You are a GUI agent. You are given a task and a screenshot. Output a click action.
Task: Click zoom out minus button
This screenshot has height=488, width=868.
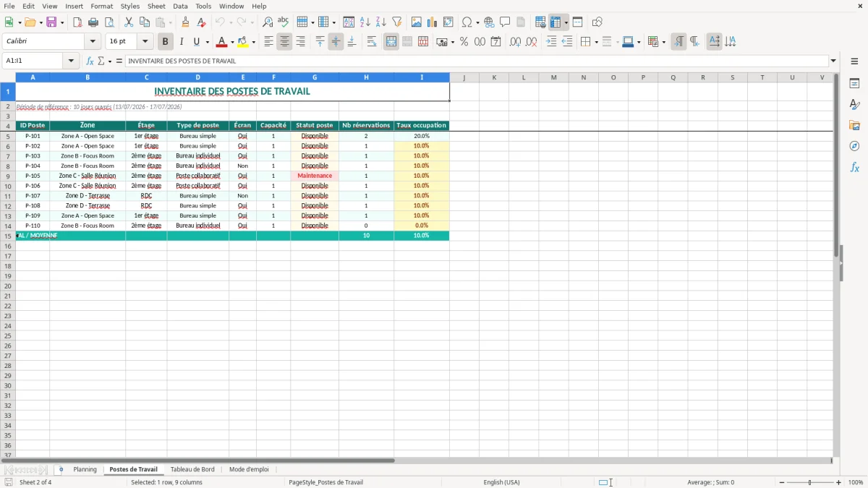point(781,482)
